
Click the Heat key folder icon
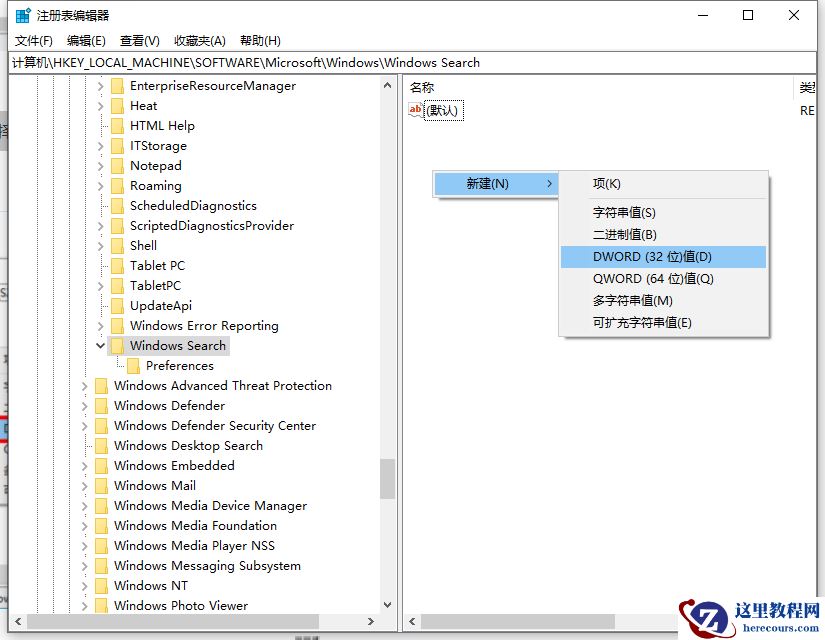click(118, 105)
